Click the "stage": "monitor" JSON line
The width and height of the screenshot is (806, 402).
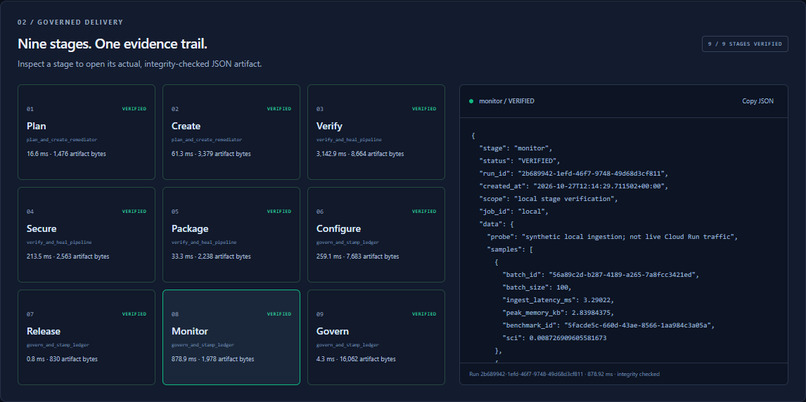point(516,148)
